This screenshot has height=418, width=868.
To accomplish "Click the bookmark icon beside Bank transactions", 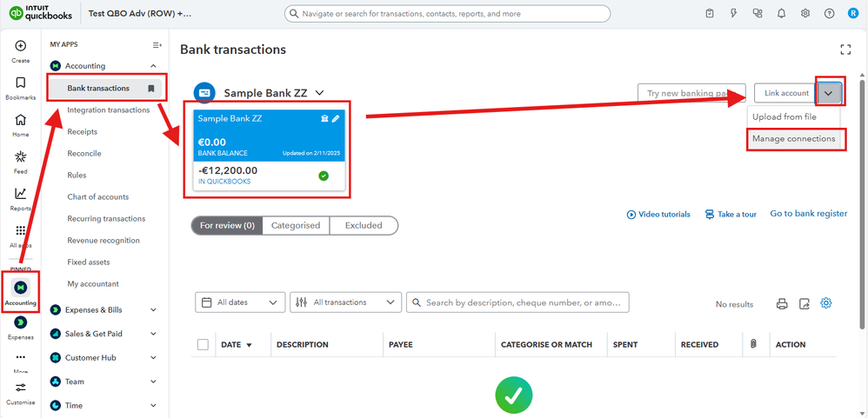I will coord(150,88).
